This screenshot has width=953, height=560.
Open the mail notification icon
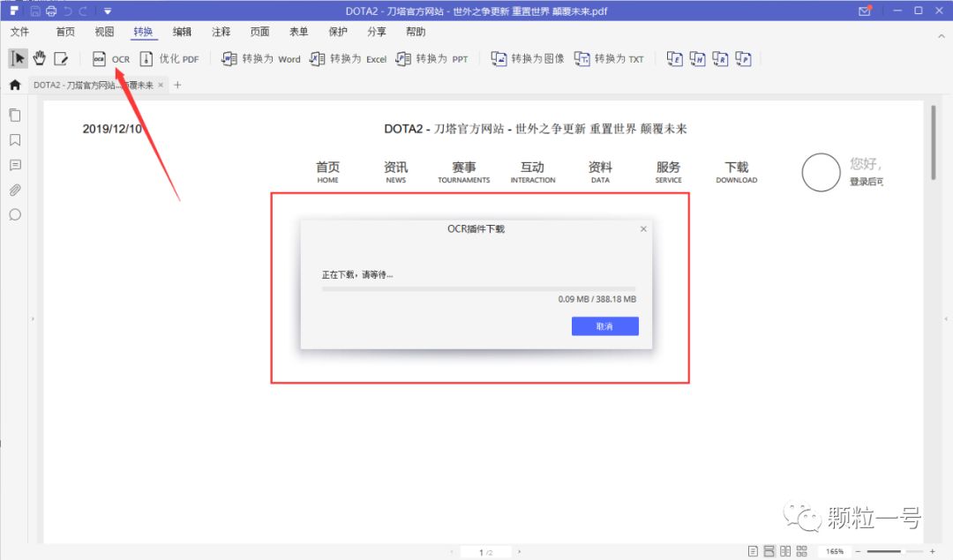click(864, 11)
